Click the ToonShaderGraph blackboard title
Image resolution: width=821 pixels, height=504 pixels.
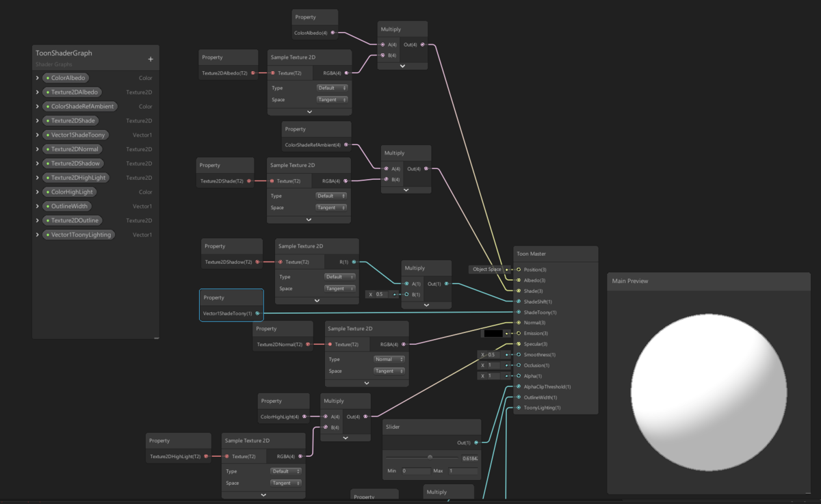point(64,53)
